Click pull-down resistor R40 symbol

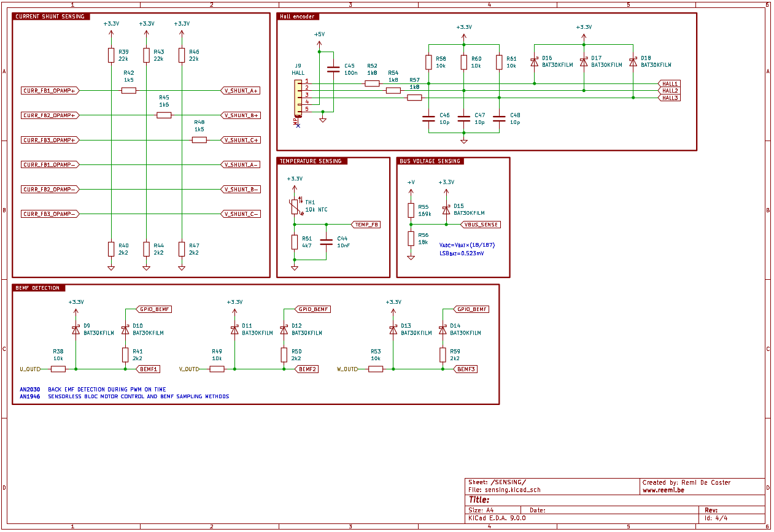coord(111,249)
